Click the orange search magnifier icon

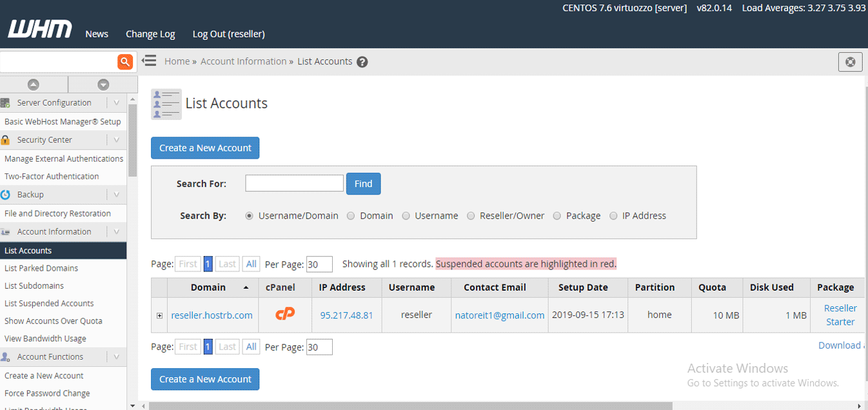124,62
